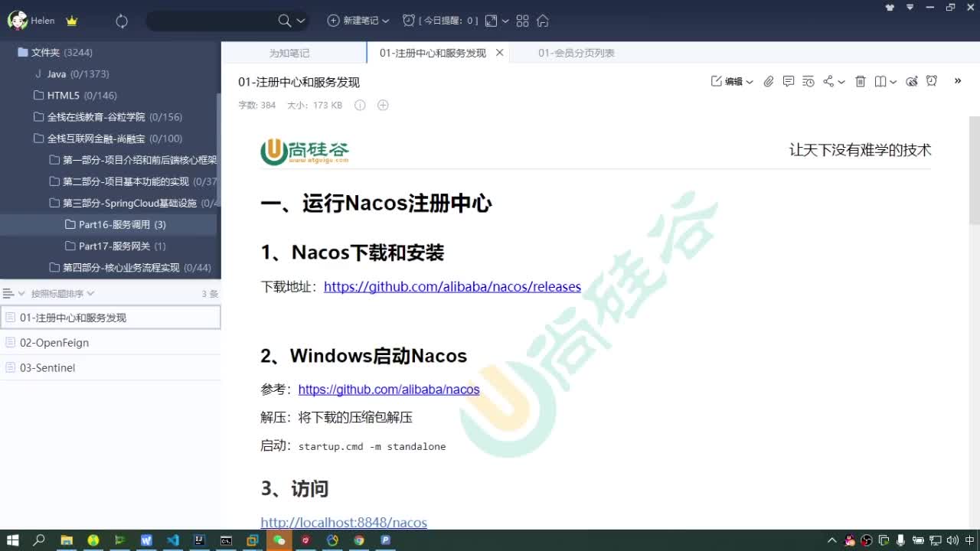Click the share icon
Image resolution: width=980 pixels, height=551 pixels.
(828, 81)
